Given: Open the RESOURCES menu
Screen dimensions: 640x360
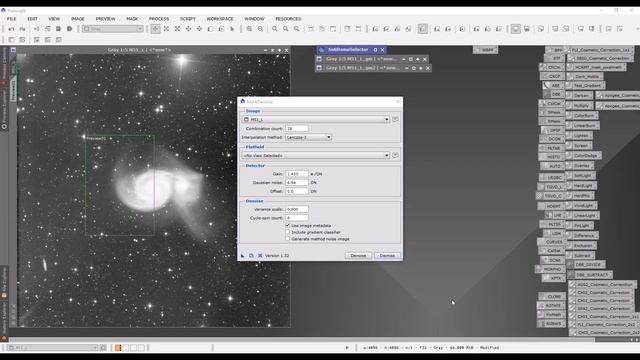Looking at the screenshot, I should click(288, 19).
